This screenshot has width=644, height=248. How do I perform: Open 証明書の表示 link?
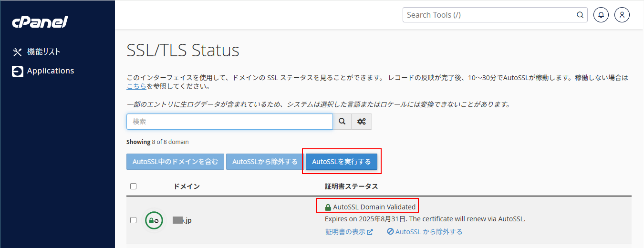coord(345,232)
